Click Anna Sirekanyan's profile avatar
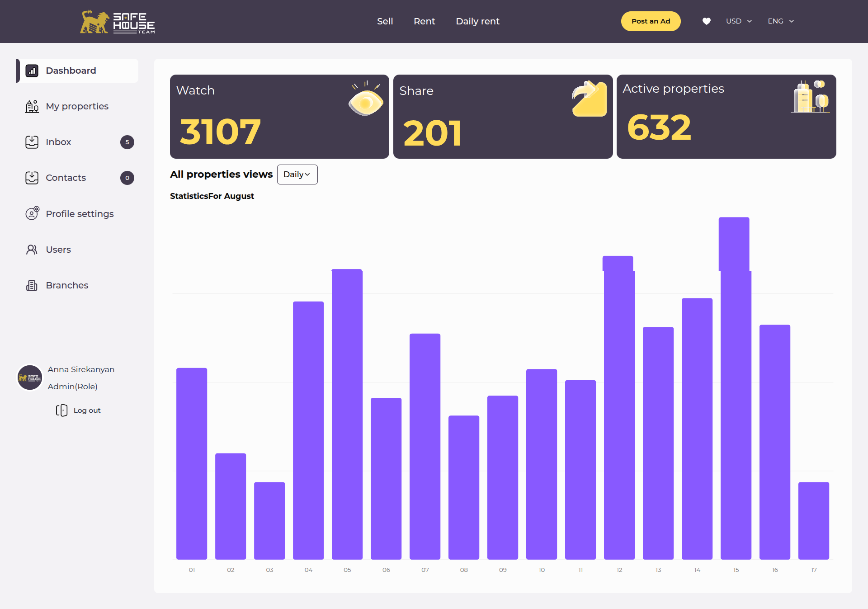The height and width of the screenshot is (609, 868). (30, 378)
